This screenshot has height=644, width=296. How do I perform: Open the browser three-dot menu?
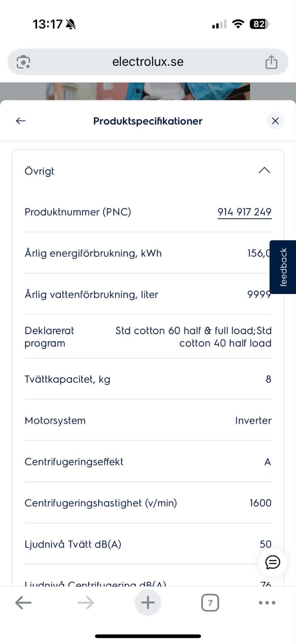click(x=267, y=603)
